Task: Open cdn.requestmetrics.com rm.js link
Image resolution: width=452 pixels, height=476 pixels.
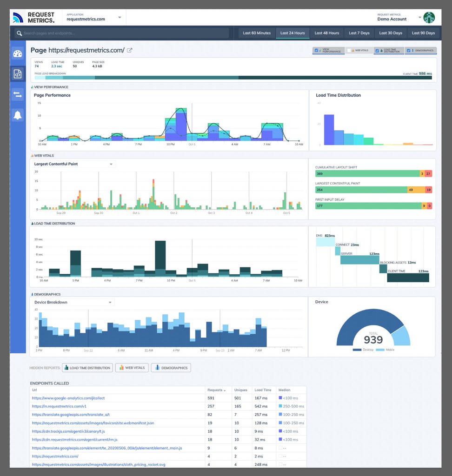Action: [x=75, y=440]
